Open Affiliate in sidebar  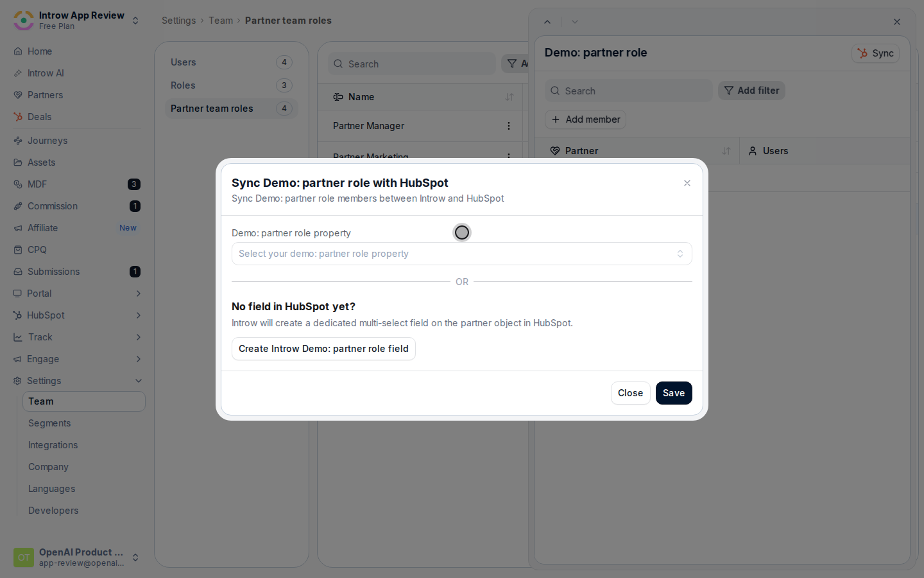pyautogui.click(x=42, y=228)
